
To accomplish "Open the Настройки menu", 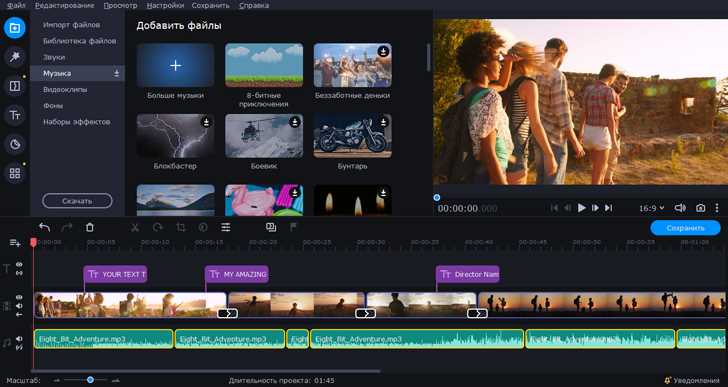I will 165,6.
